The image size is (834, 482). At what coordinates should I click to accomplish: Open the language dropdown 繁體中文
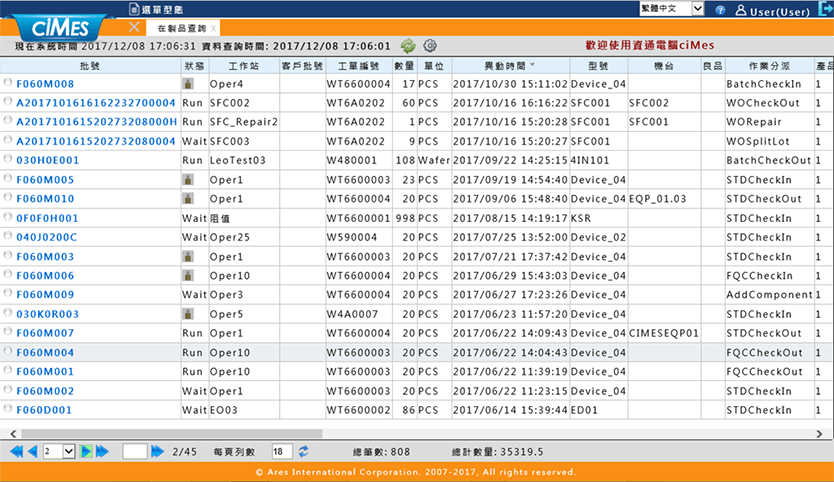pyautogui.click(x=672, y=9)
